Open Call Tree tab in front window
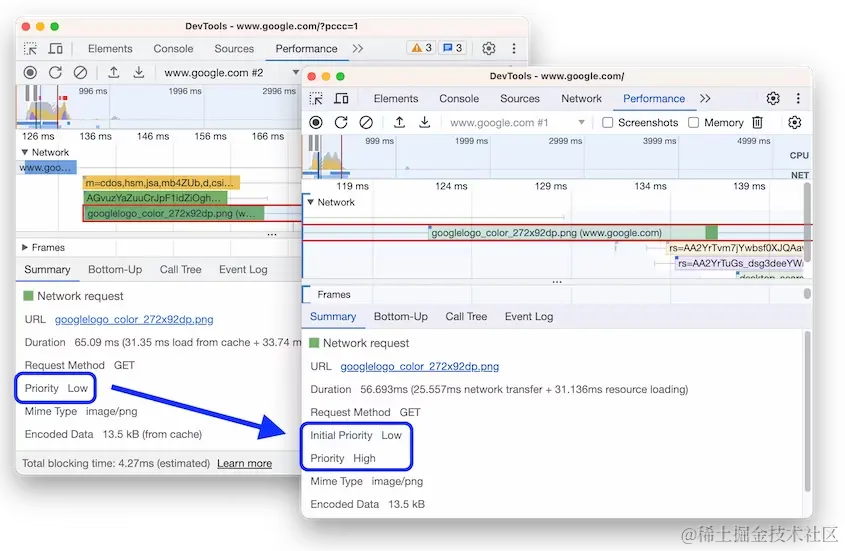Viewport: 845px width, 551px height. [466, 316]
